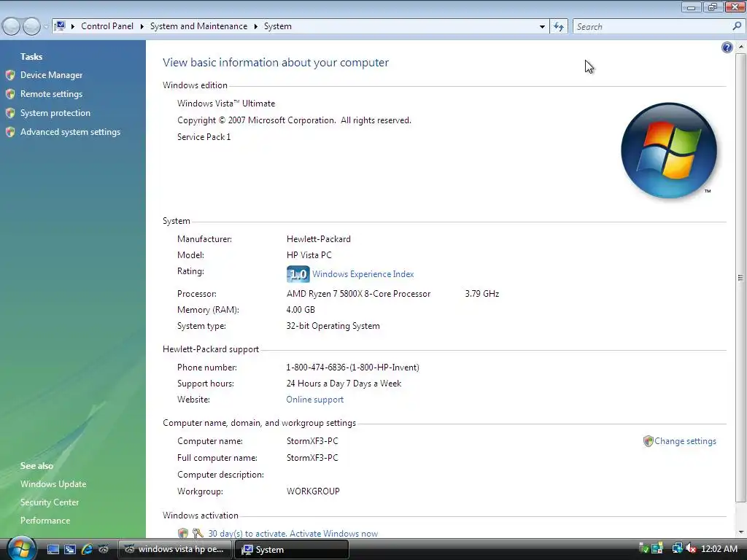Open Advanced system settings
747x560 pixels.
click(x=71, y=133)
